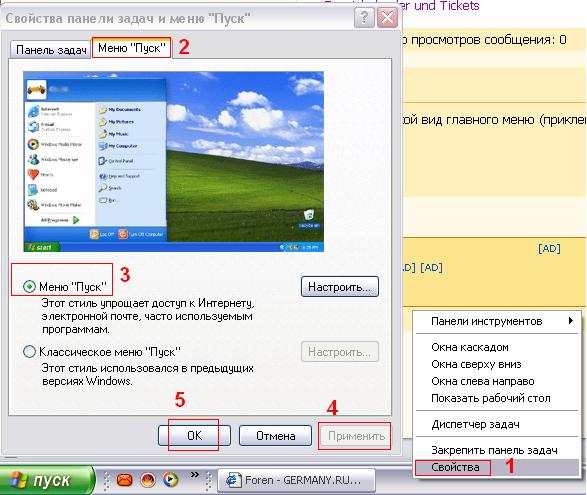
Task: Open the red round quick launch icon
Action: pyautogui.click(x=148, y=480)
